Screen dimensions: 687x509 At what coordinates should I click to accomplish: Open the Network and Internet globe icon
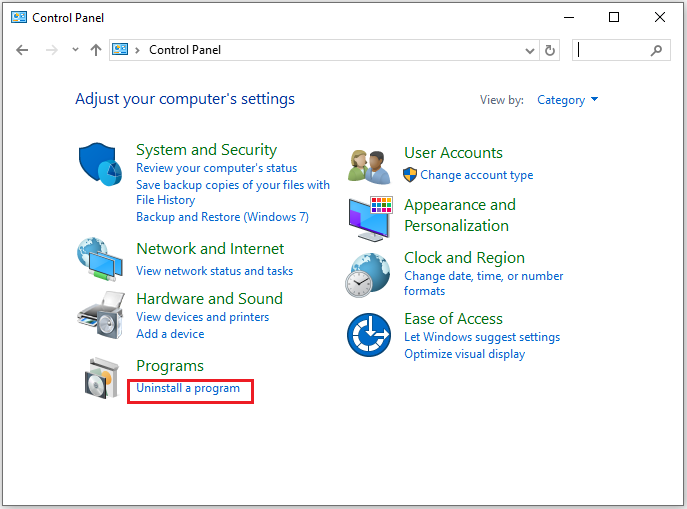pos(100,259)
